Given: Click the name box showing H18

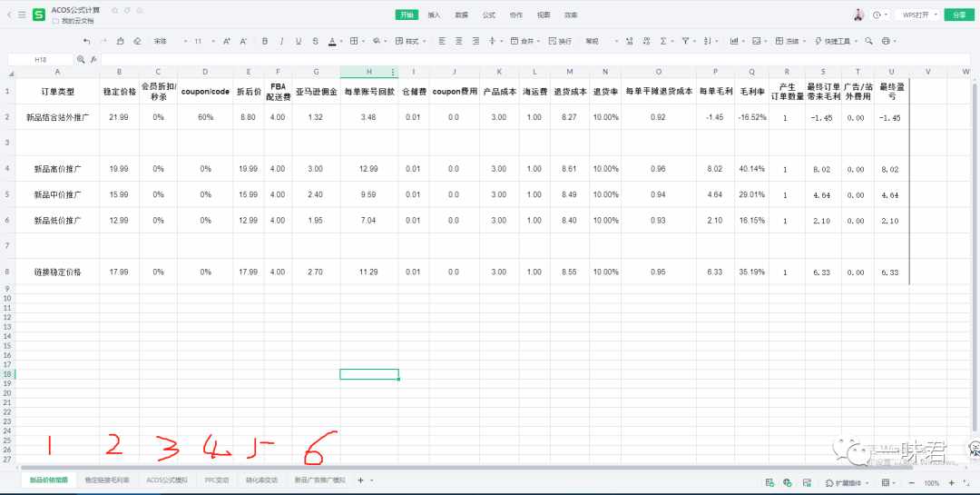Looking at the screenshot, I should coord(41,59).
